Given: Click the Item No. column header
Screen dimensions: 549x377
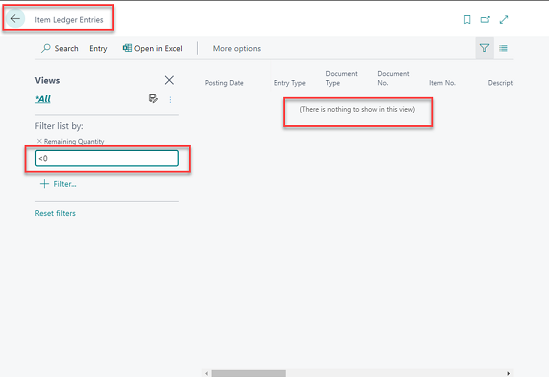Looking at the screenshot, I should click(x=442, y=83).
